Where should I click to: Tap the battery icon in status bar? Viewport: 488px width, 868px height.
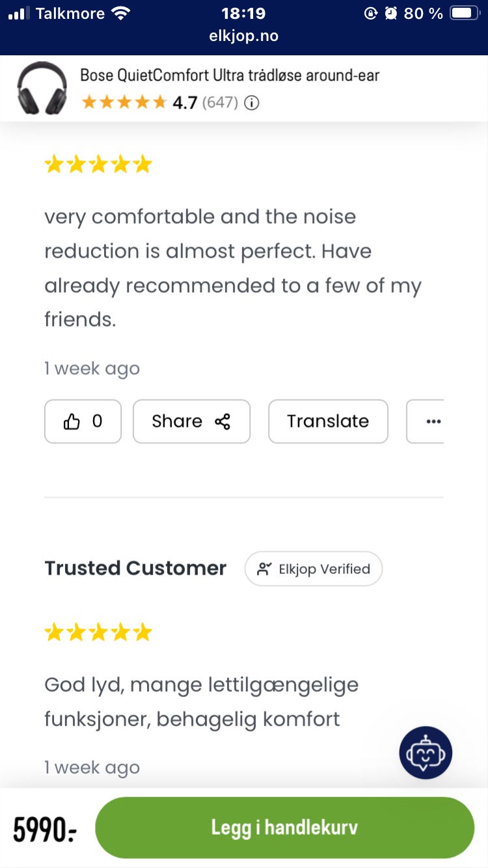(x=466, y=13)
